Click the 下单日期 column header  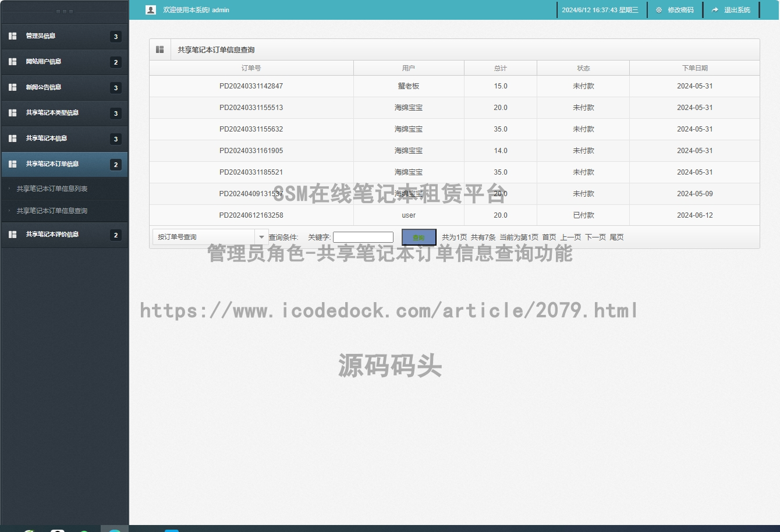(x=694, y=68)
